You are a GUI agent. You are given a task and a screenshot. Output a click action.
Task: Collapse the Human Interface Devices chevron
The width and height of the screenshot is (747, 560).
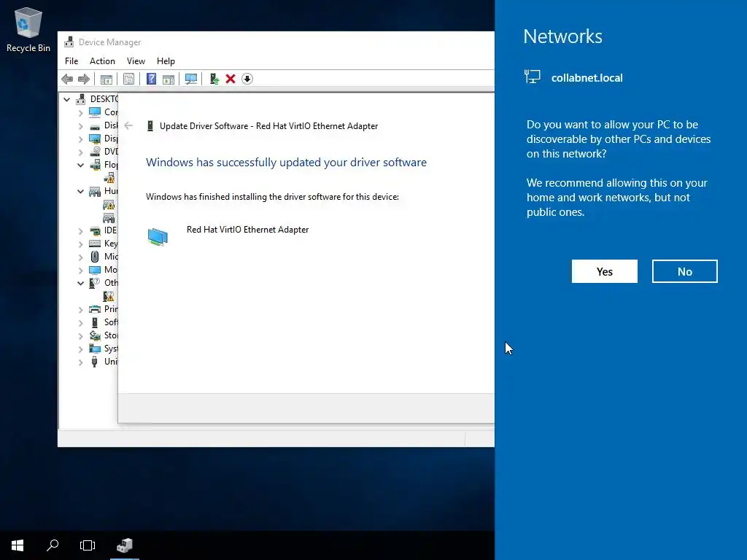coord(80,192)
